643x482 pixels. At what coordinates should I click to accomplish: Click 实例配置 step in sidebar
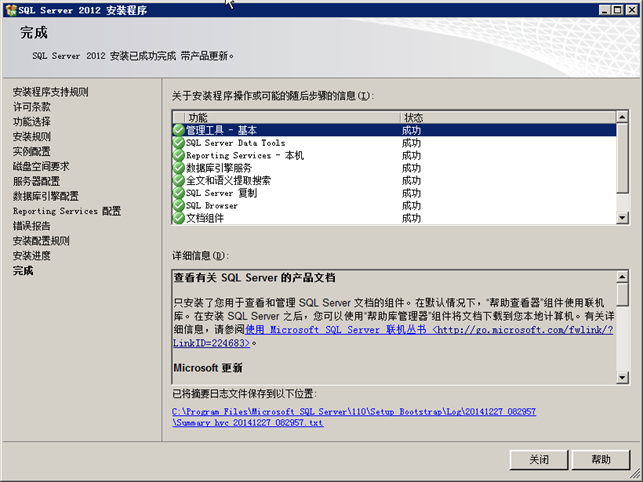coord(32,151)
